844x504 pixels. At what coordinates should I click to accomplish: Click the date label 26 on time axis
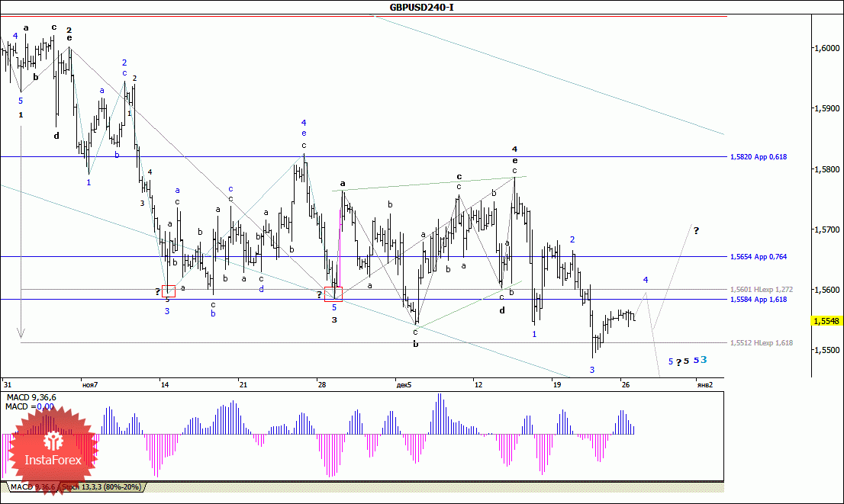(625, 384)
